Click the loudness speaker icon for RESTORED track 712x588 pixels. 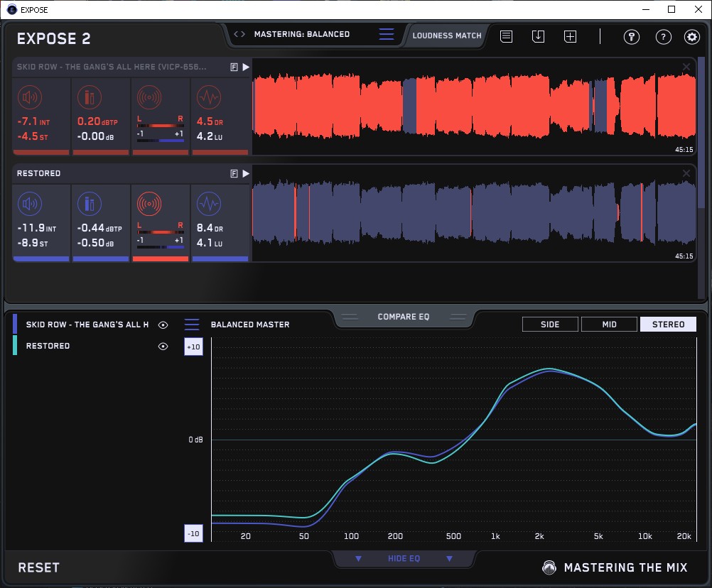[x=29, y=205]
